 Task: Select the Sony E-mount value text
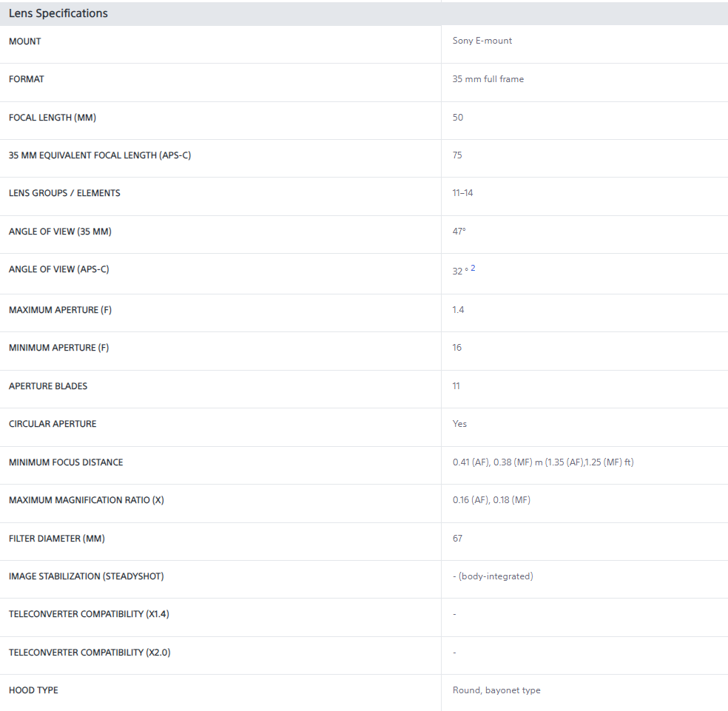click(x=482, y=41)
